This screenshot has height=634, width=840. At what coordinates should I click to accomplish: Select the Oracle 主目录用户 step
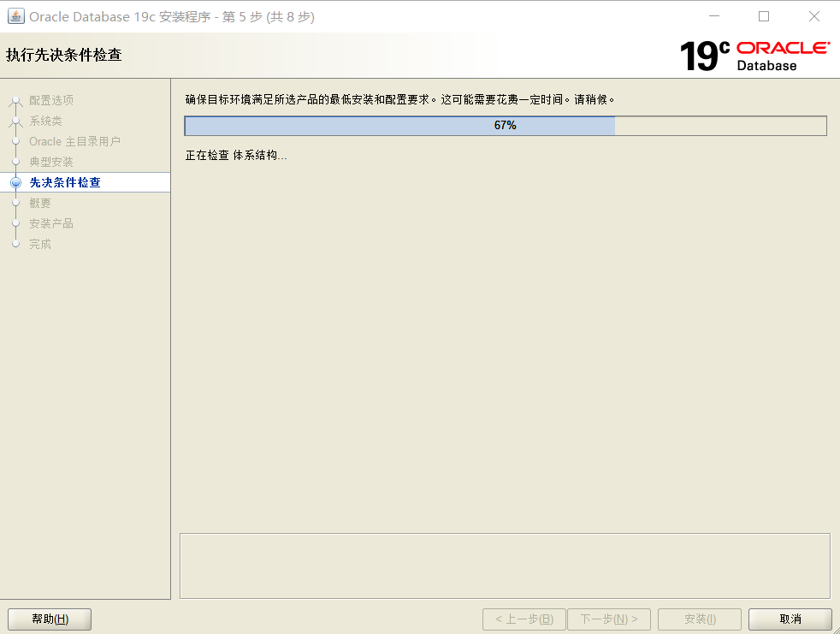click(x=74, y=141)
